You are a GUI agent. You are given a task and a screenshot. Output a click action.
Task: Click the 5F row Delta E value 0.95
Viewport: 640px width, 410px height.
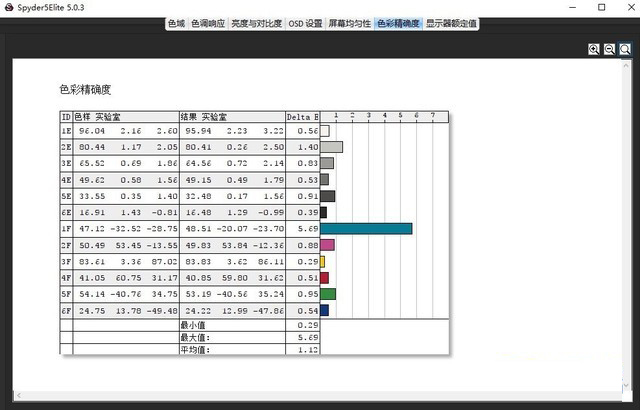pyautogui.click(x=308, y=294)
